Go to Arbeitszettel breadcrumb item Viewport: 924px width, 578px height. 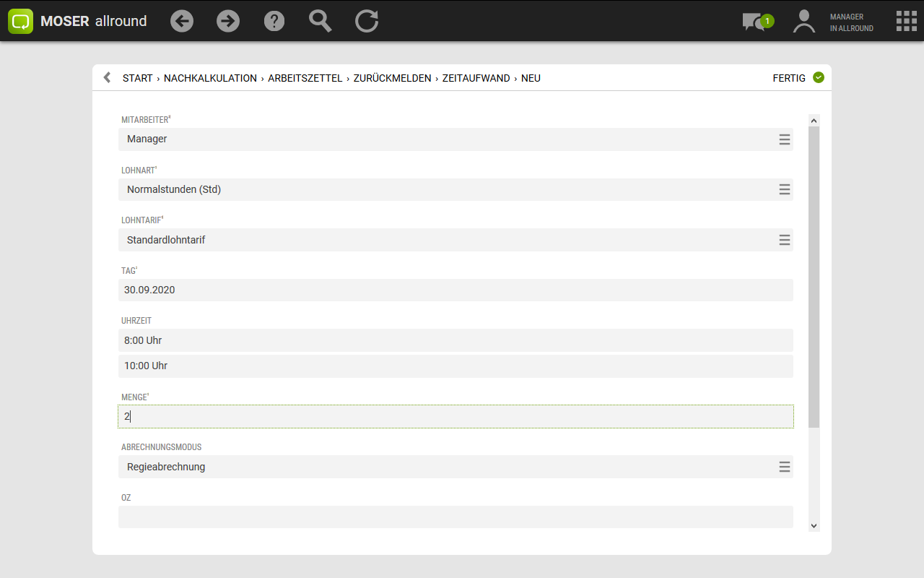pyautogui.click(x=305, y=78)
